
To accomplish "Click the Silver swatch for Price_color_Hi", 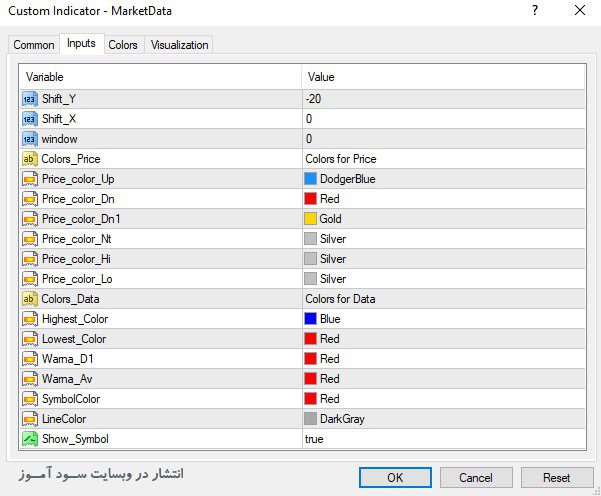I will 310,259.
